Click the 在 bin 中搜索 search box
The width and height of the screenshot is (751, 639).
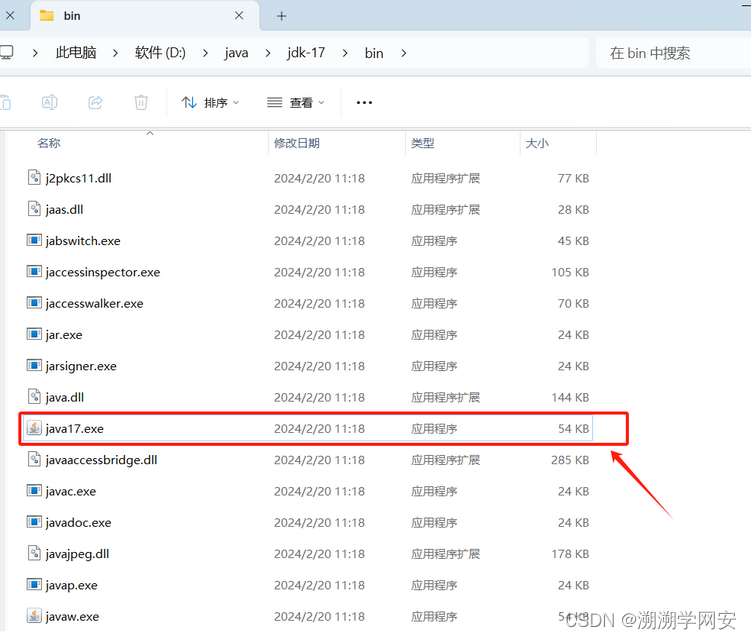[x=670, y=53]
